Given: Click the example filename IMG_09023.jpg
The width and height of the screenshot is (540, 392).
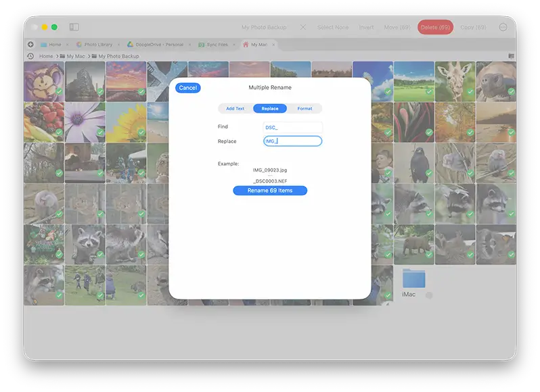Looking at the screenshot, I should click(270, 170).
